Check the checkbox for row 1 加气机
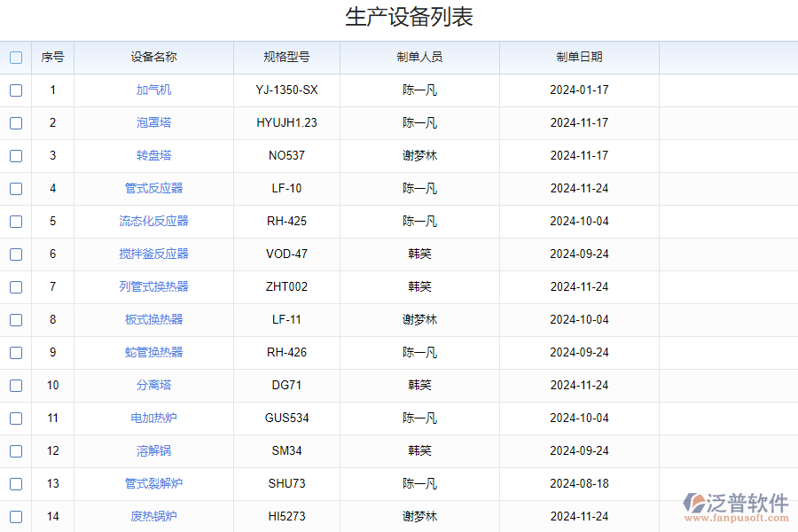This screenshot has height=532, width=798. (x=16, y=90)
